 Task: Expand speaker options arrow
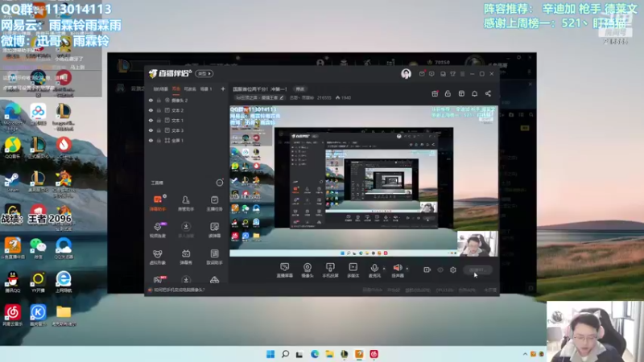pos(407,269)
